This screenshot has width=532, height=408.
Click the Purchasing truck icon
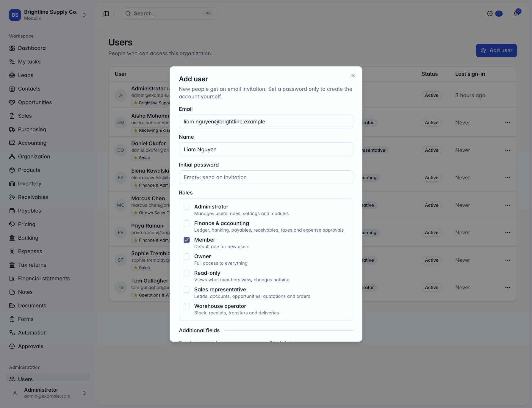point(12,129)
